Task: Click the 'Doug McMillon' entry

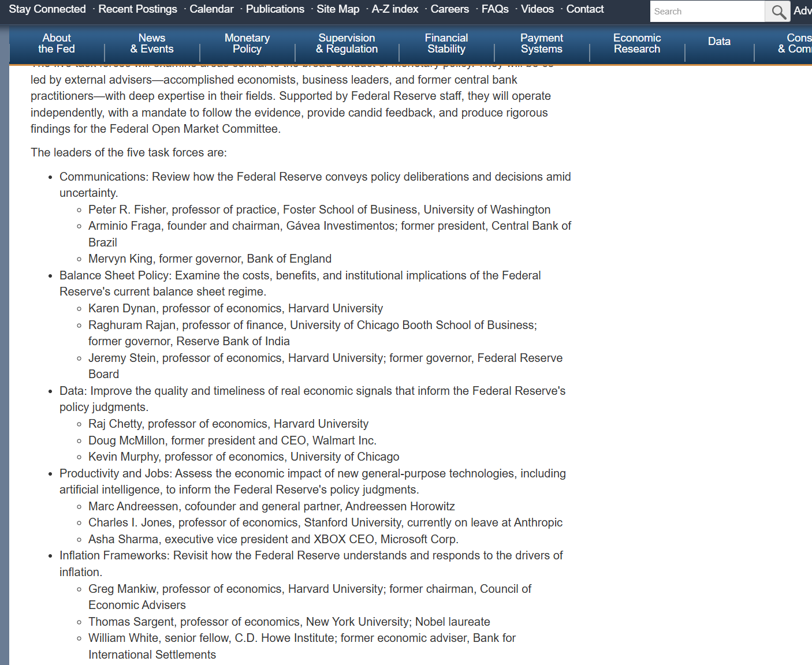Action: point(232,440)
